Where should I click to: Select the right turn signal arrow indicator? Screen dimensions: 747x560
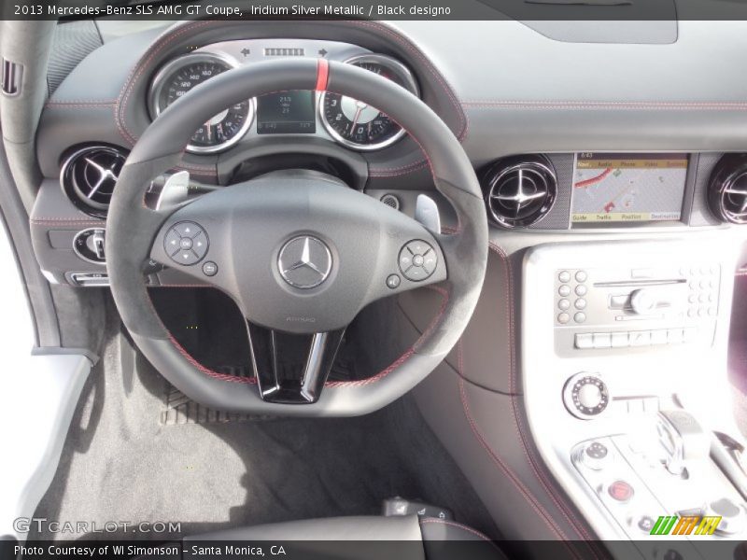click(x=323, y=52)
